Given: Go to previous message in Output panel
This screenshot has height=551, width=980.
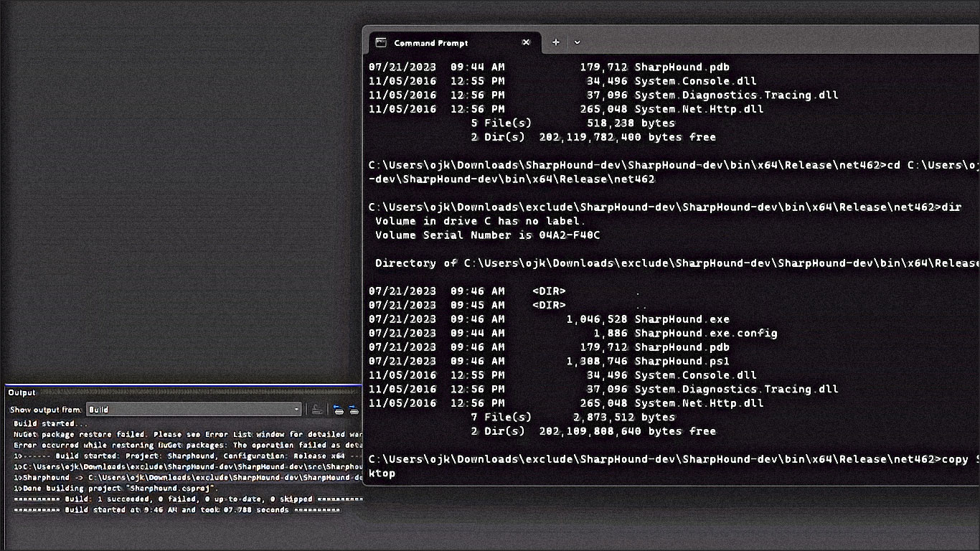Looking at the screenshot, I should [338, 410].
